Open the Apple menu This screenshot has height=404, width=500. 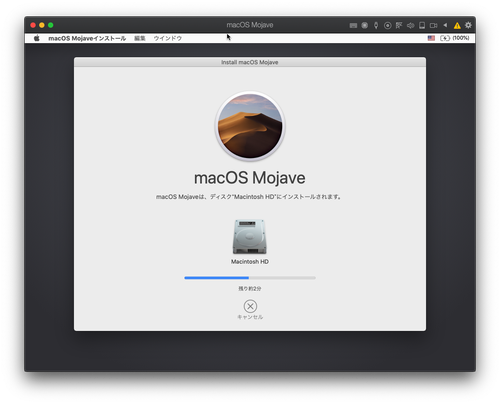pyautogui.click(x=37, y=38)
